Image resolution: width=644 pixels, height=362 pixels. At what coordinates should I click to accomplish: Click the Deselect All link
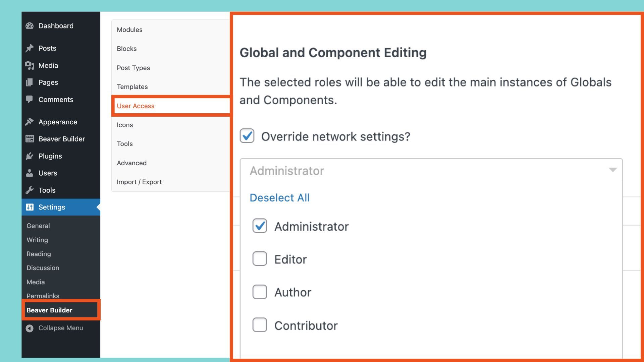point(279,197)
